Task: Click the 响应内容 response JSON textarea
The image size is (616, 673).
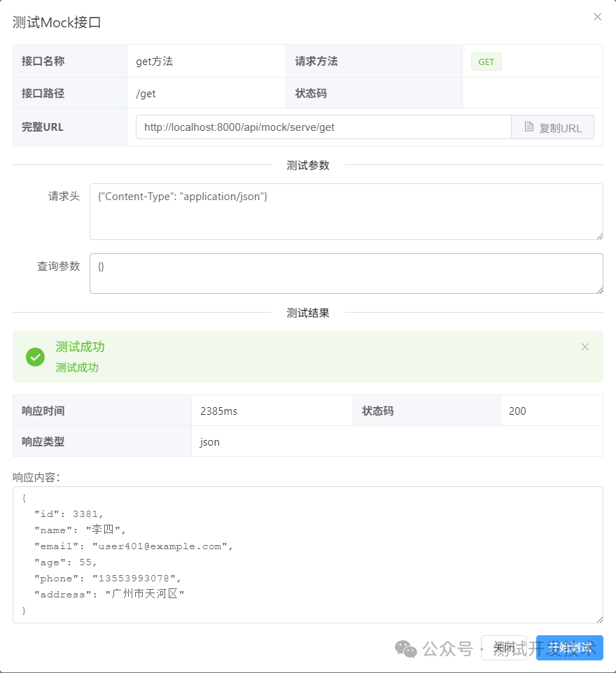Action: coord(308,553)
